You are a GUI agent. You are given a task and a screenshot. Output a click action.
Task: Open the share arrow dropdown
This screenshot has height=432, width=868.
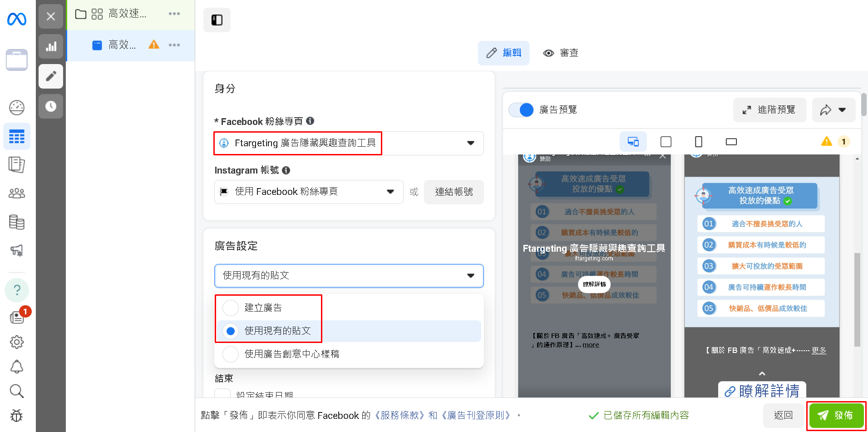[833, 110]
